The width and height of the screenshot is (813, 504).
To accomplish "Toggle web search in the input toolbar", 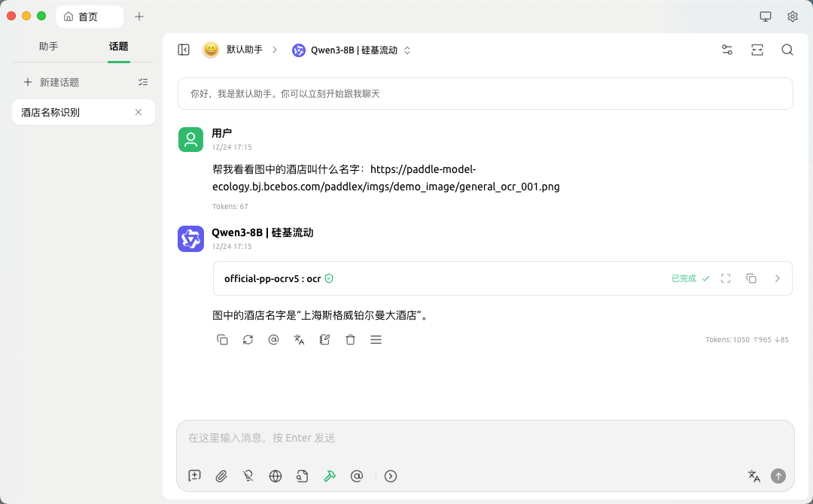I will pos(276,475).
